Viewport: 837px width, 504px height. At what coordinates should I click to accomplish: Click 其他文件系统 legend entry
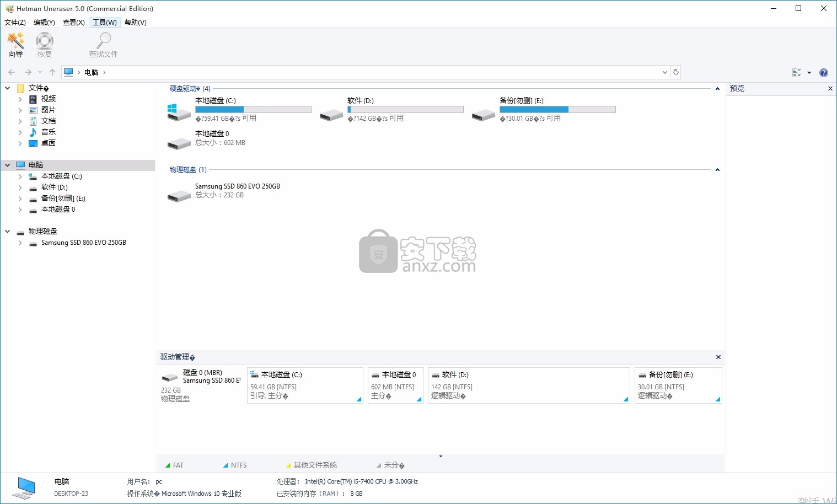point(311,465)
